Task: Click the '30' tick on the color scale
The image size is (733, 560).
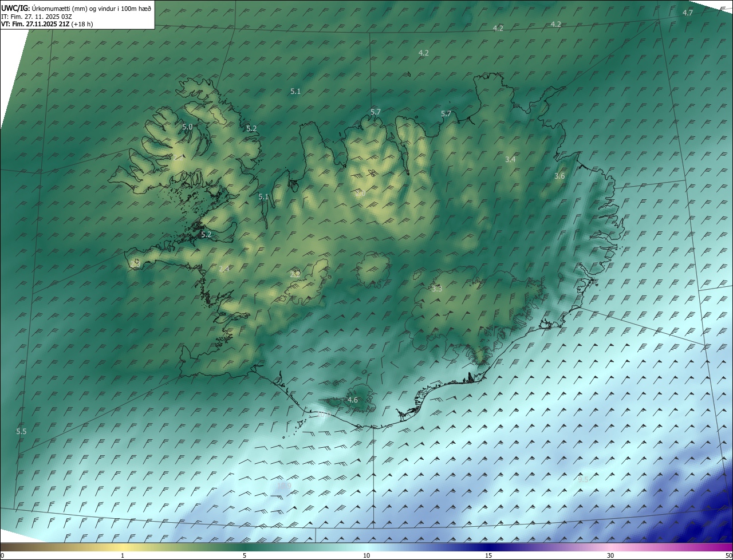Action: coord(610,555)
